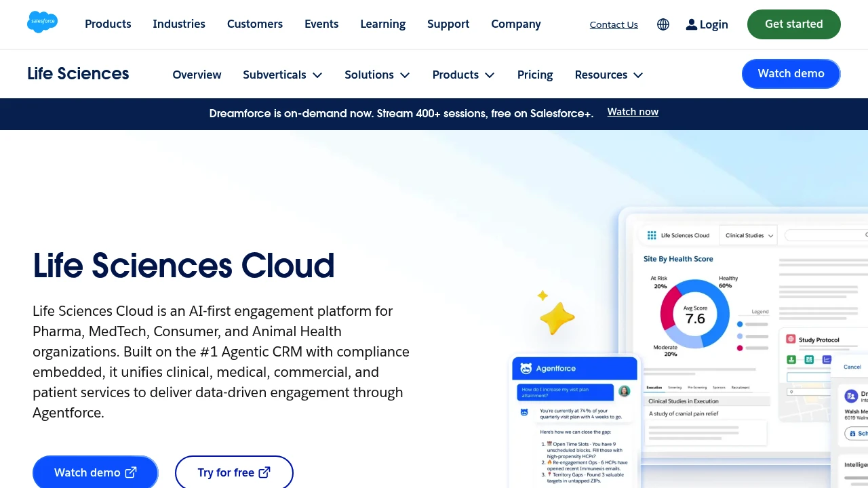Click the Login user icon
Image resolution: width=868 pixels, height=488 pixels.
[692, 24]
